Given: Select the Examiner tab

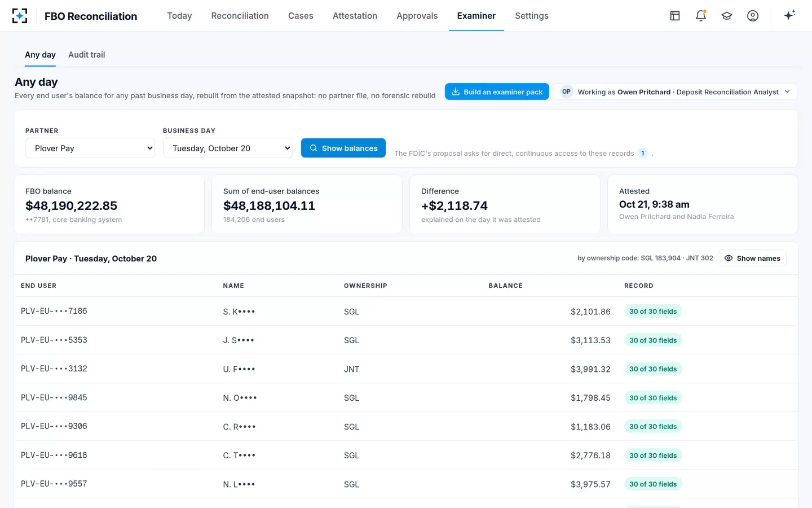Looking at the screenshot, I should click(x=476, y=16).
